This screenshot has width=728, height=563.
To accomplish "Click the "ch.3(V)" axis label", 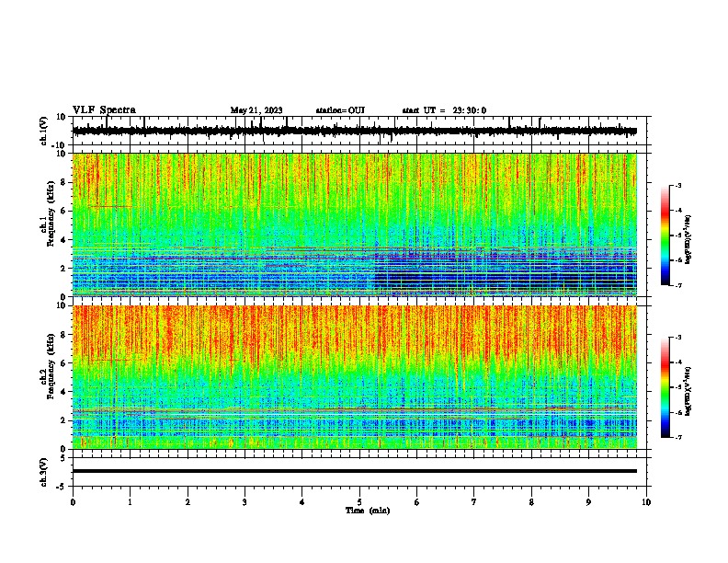I will tap(44, 472).
